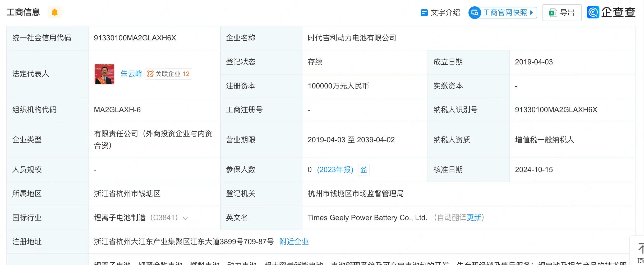The image size is (644, 265).
Task: Click the Excel icon in the 导出 button
Action: tap(553, 13)
